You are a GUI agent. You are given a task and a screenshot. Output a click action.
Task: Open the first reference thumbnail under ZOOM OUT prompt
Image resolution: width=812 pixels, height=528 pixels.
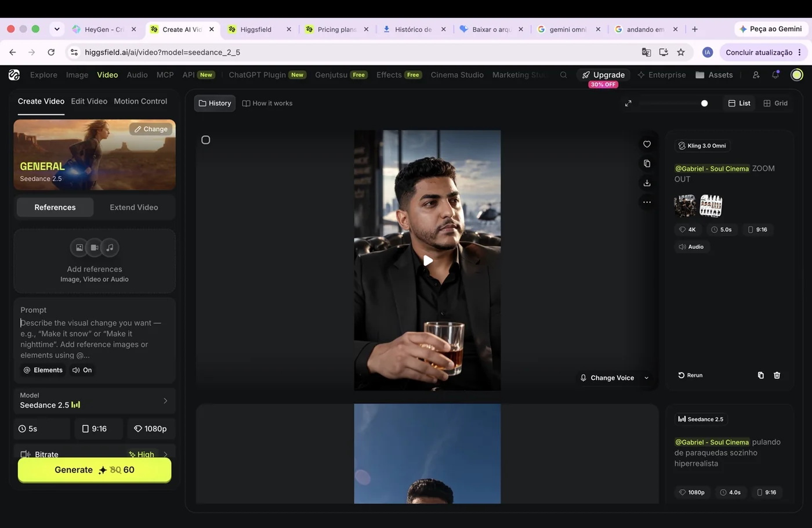[685, 205]
